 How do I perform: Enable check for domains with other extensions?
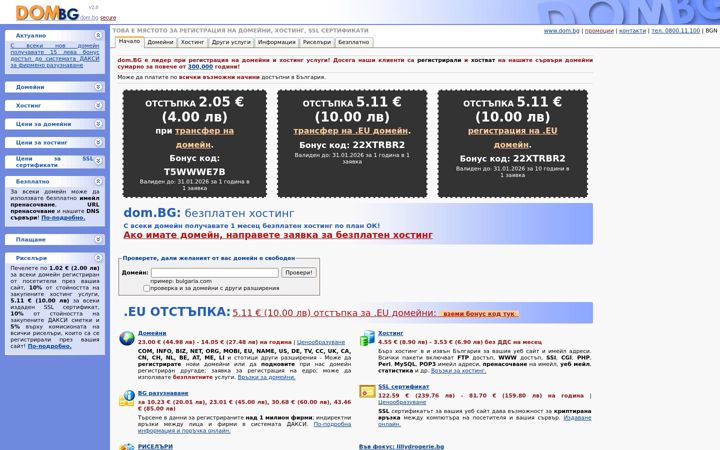click(x=146, y=288)
